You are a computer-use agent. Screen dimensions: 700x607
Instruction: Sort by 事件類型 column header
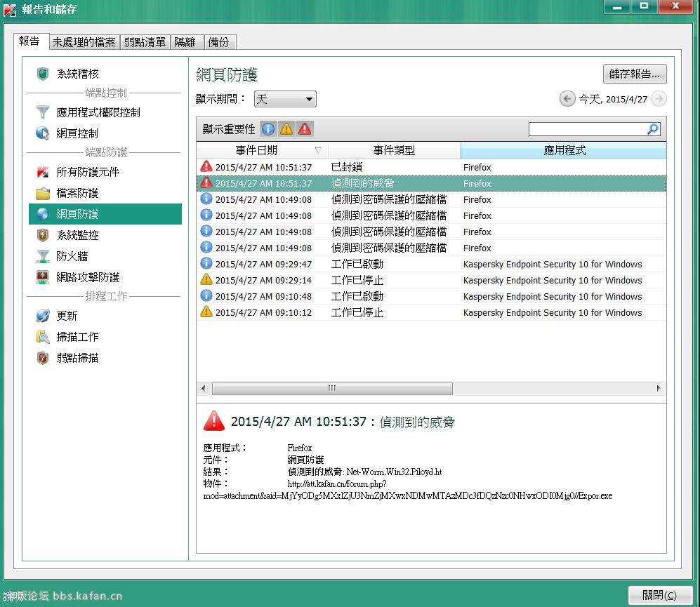point(394,150)
